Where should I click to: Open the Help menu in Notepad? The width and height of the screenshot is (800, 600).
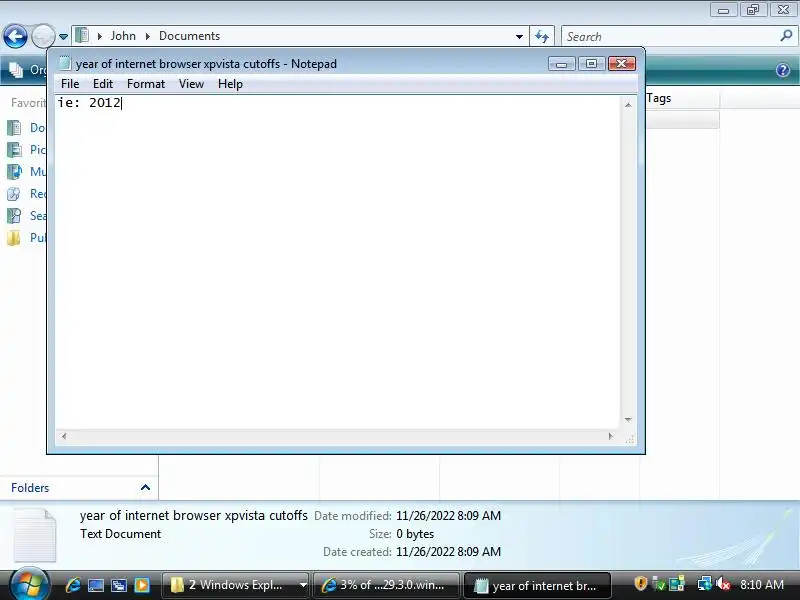point(230,84)
